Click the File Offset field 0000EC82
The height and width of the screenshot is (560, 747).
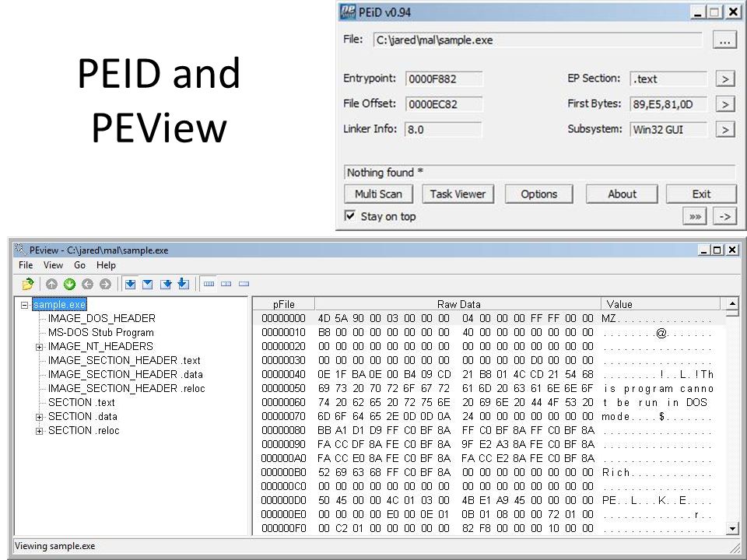point(444,104)
